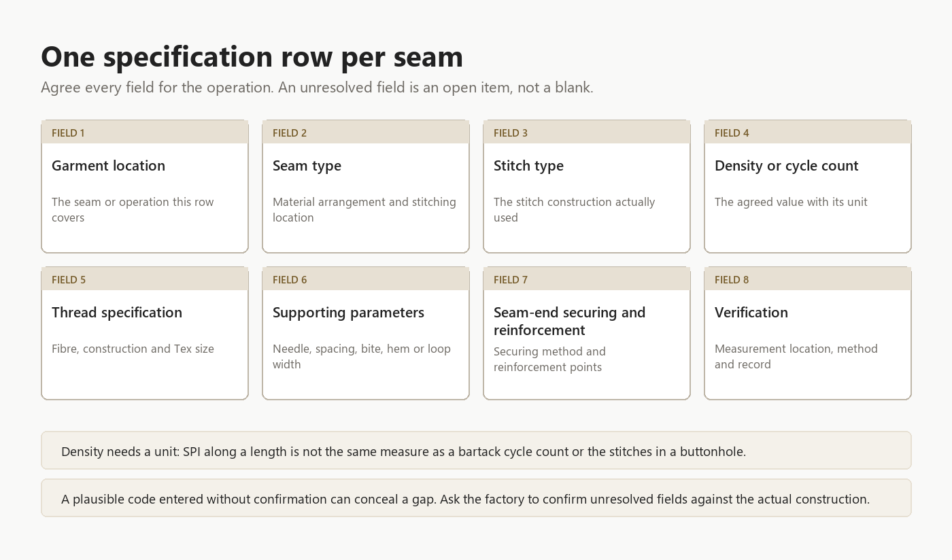Select the "Seam type" heading
This screenshot has width=952, height=560.
(x=307, y=166)
